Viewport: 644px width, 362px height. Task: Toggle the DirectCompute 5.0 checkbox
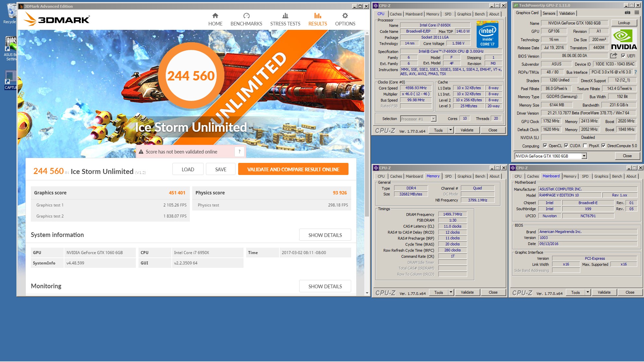click(603, 146)
